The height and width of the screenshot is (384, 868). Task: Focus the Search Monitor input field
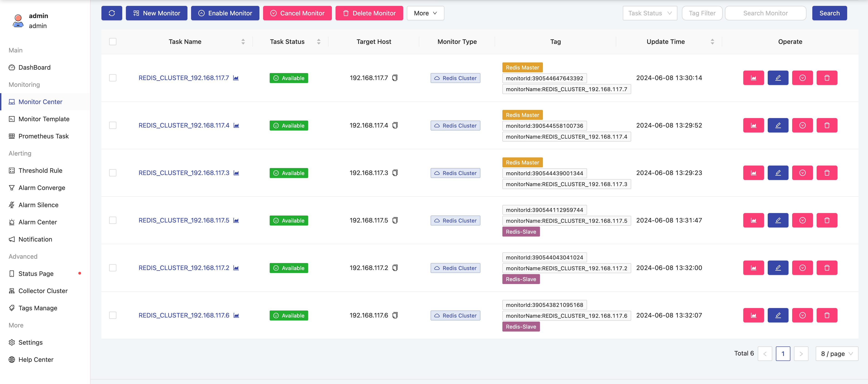765,13
